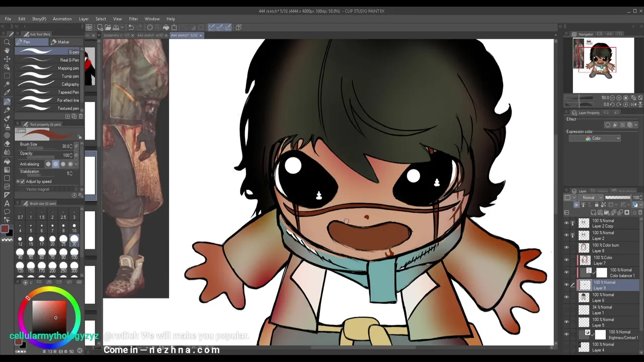Select the Text tool
644x362 pixels.
7,203
